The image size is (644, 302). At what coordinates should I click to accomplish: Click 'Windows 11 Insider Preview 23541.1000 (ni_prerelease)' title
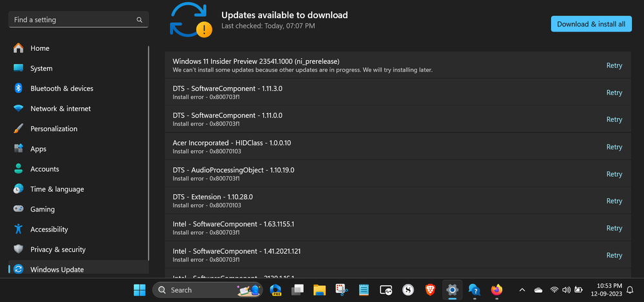point(256,61)
